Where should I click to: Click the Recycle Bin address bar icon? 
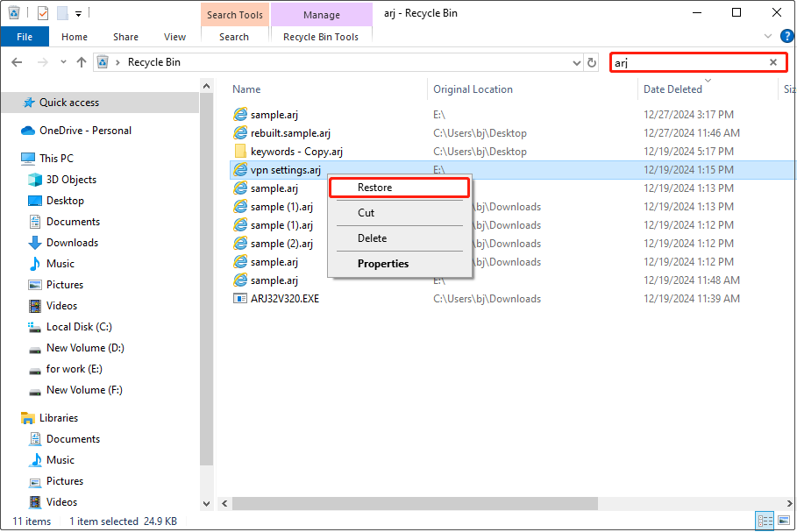(103, 62)
